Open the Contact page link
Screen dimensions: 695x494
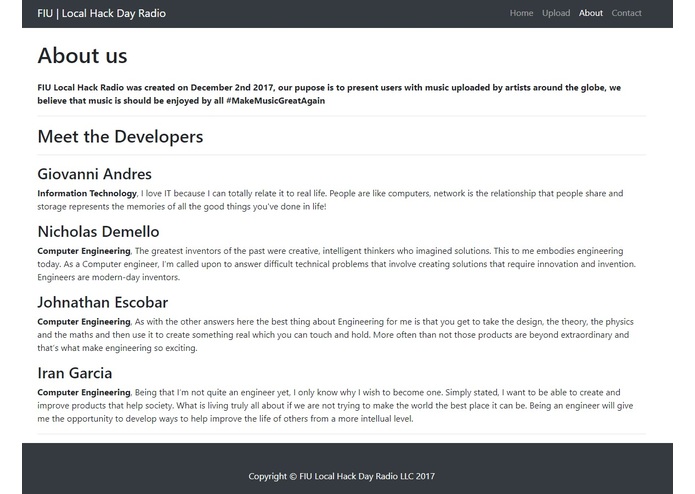point(626,13)
